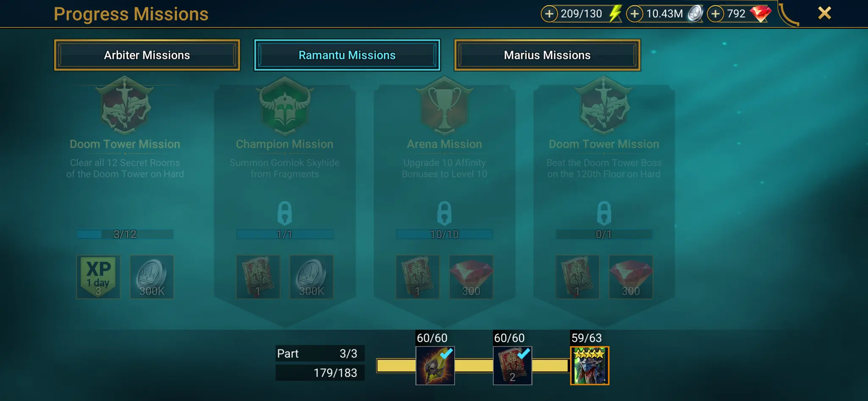The width and height of the screenshot is (868, 401).
Task: View the 60/60 helmet milestone reward
Action: click(435, 365)
